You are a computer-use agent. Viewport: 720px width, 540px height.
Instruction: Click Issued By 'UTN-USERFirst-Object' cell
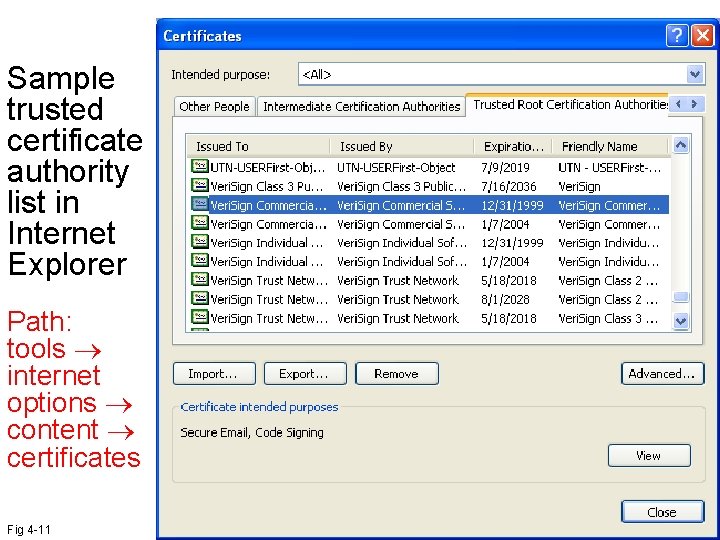[396, 167]
